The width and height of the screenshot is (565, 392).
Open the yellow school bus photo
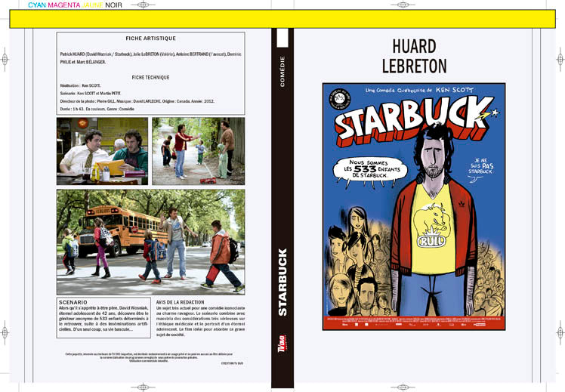[x=150, y=242]
